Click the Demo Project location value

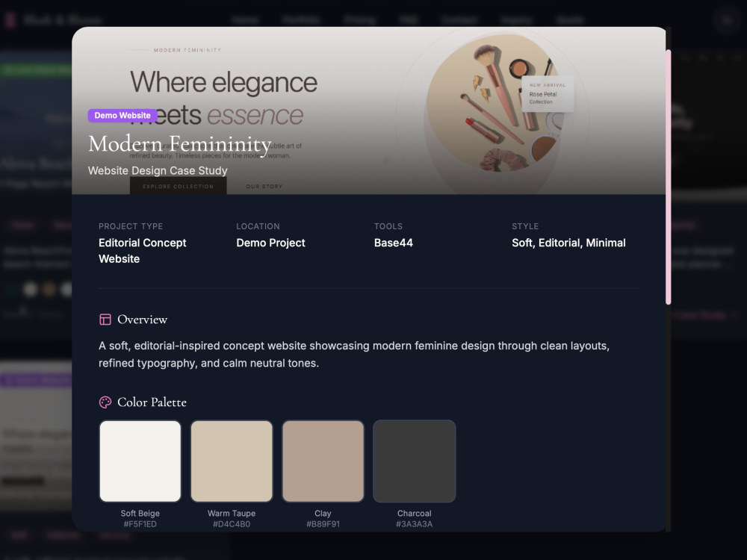(270, 243)
